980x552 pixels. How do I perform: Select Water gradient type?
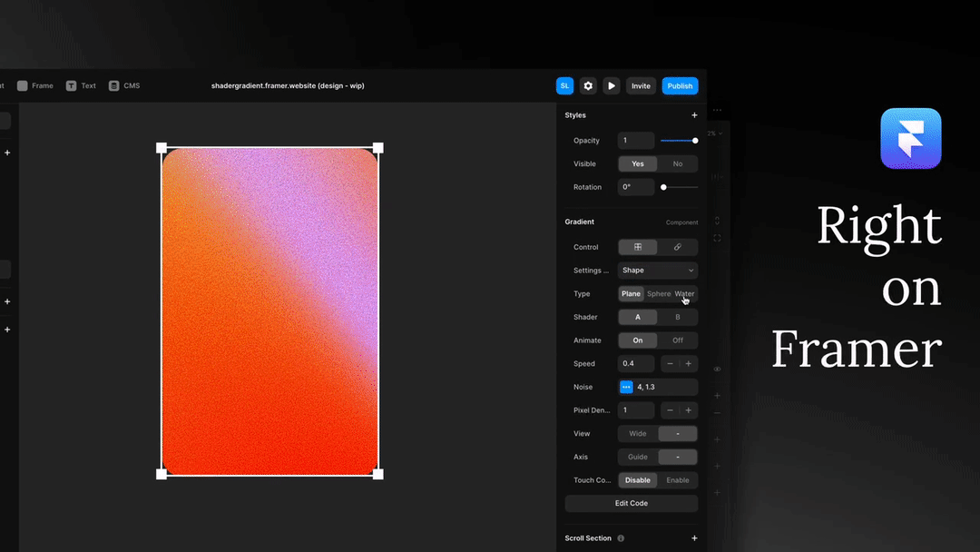tap(684, 294)
